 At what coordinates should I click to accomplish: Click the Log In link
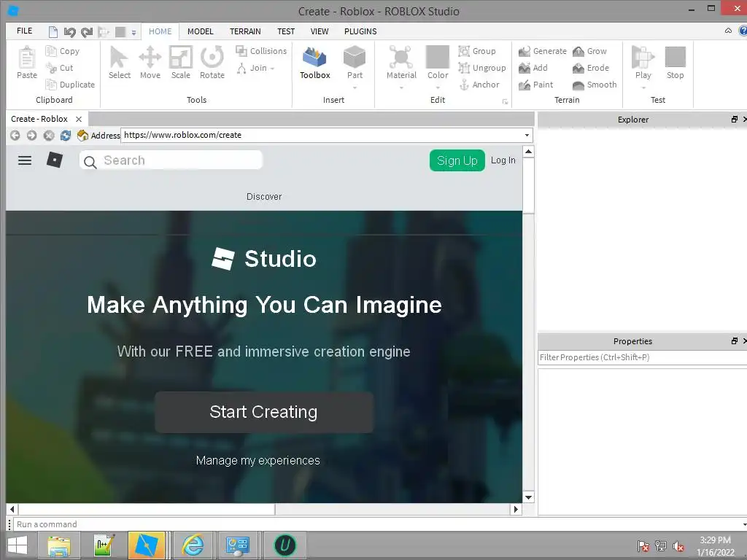[503, 160]
